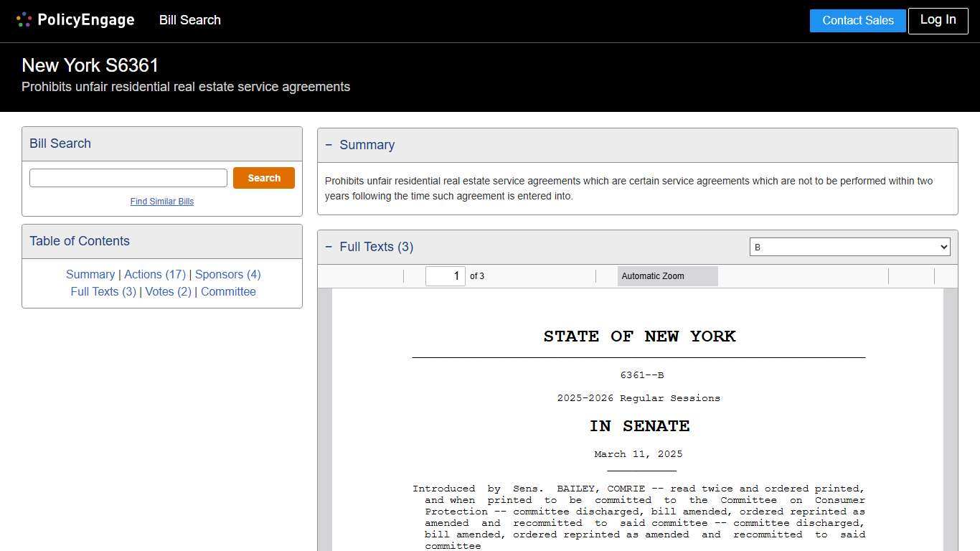Click the PDF page number input
Viewport: 980px width, 551px height.
[446, 275]
